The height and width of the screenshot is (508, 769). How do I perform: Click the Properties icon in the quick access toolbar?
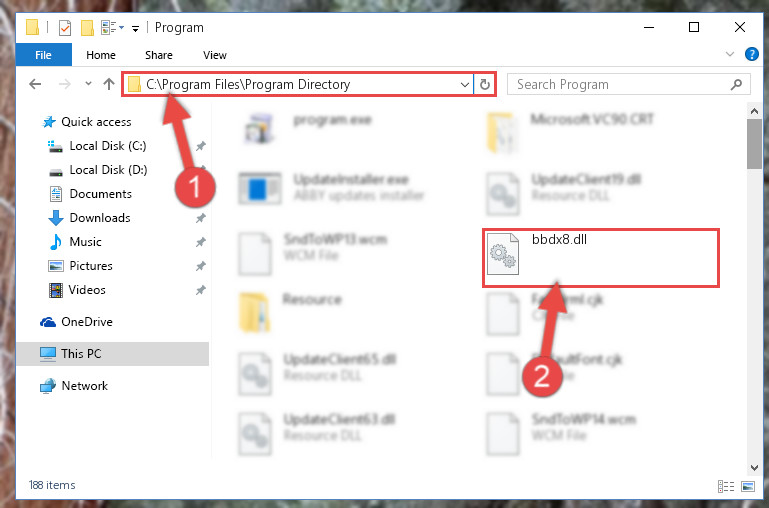65,27
